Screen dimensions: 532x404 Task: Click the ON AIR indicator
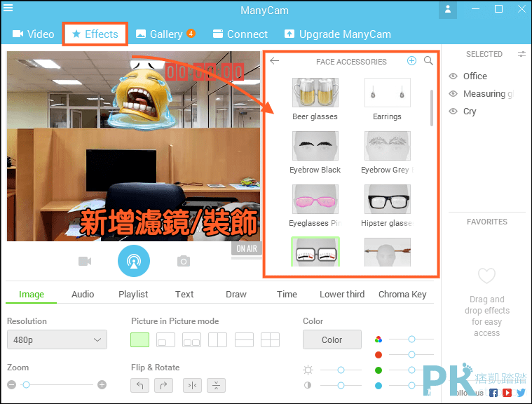pos(247,249)
